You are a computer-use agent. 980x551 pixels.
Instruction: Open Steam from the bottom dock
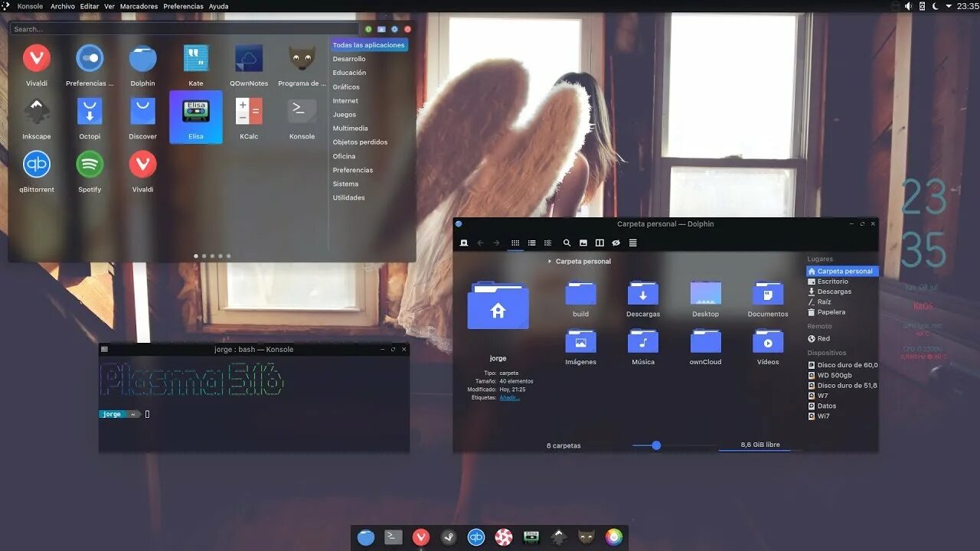tap(449, 537)
